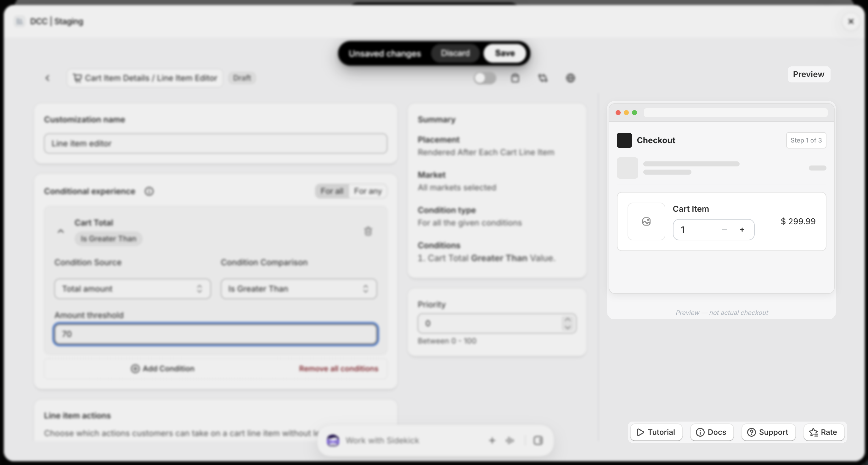Open the Docs
868x465 pixels.
[x=711, y=432]
